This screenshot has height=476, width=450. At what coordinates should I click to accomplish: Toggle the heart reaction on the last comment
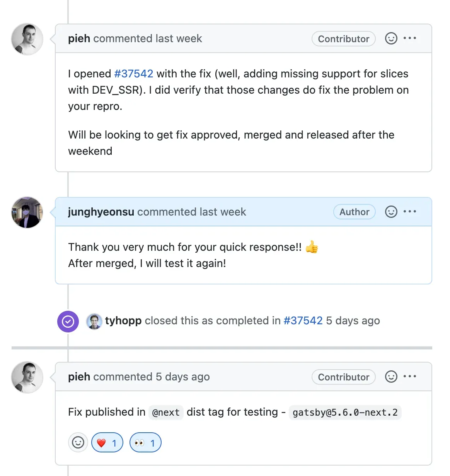pos(107,443)
